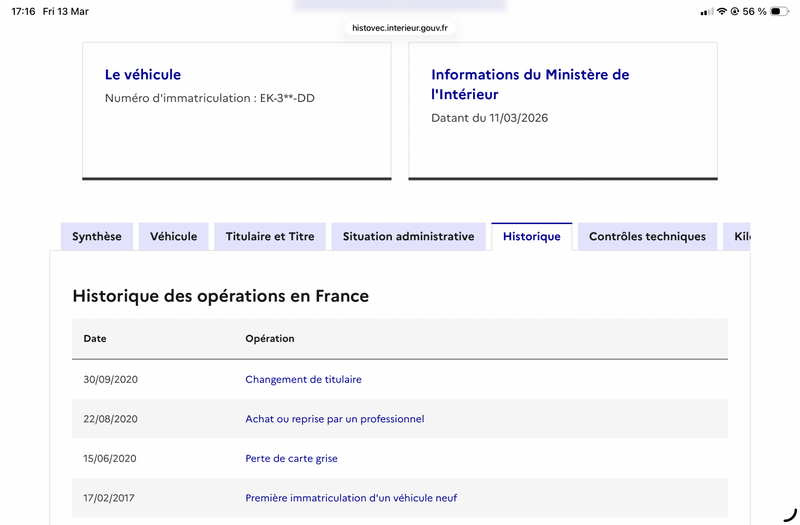Tap the 17:16 clock in status bar
The image size is (800, 525).
(23, 11)
